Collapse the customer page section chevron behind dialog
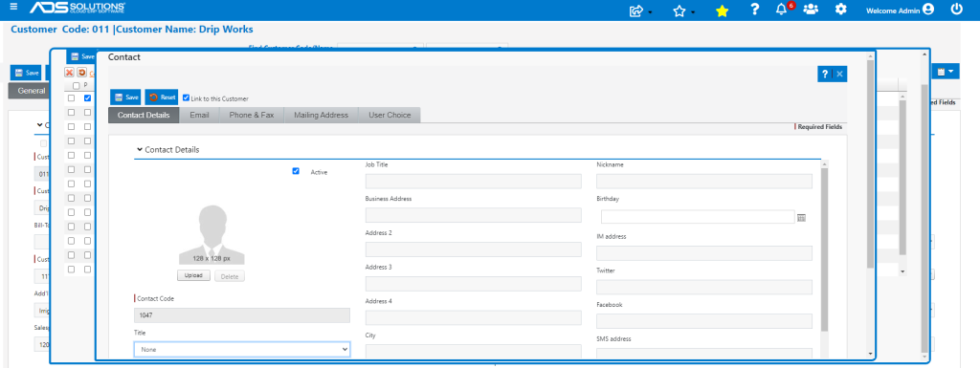This screenshot has width=980, height=368. click(x=40, y=125)
